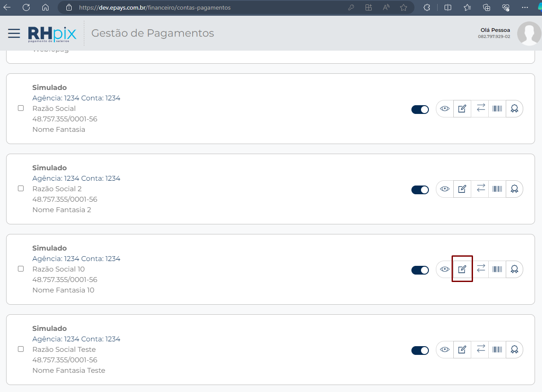The image size is (542, 392).
Task: Check the Razão Social 10 account checkbox
Action: tap(21, 269)
